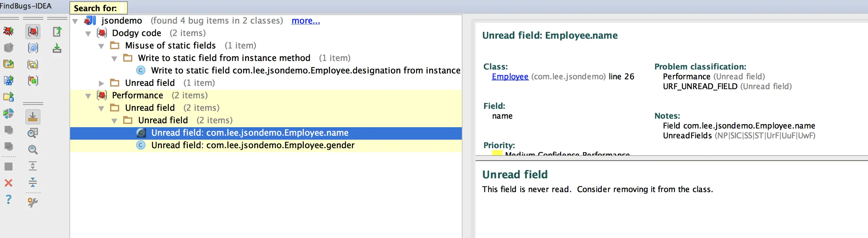Toggle the source preview magnifier icon
The width and height of the screenshot is (868, 238).
tap(33, 133)
